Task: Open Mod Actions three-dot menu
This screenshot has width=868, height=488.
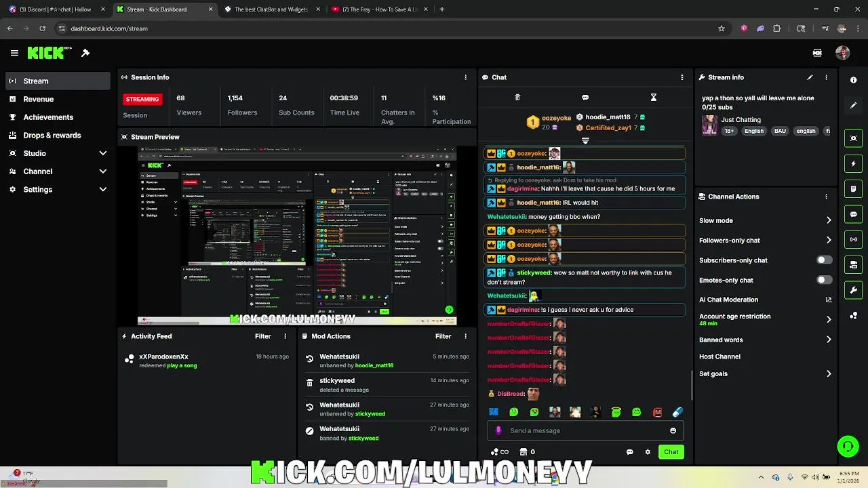Action: tap(465, 336)
